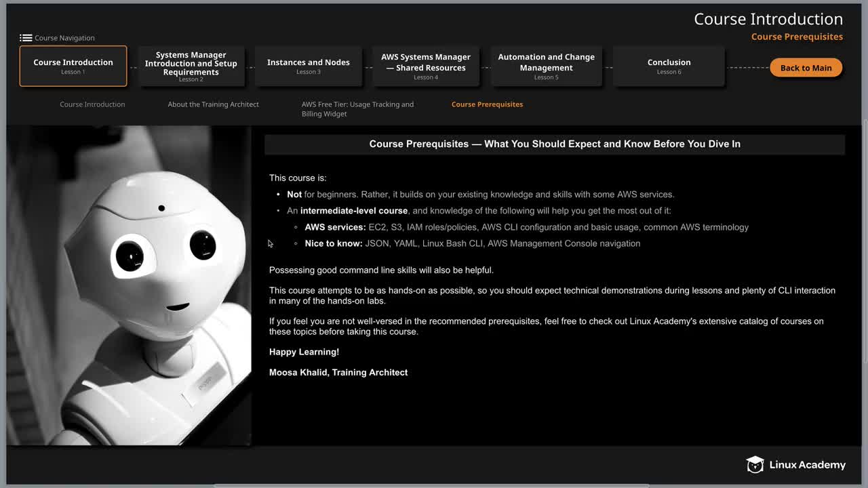The width and height of the screenshot is (868, 488).
Task: Click the 'Possessing good command line skills' sentence
Action: pos(381,270)
